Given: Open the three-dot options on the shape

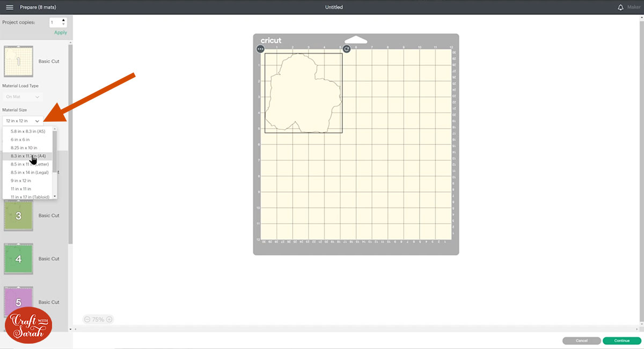Looking at the screenshot, I should pos(260,49).
